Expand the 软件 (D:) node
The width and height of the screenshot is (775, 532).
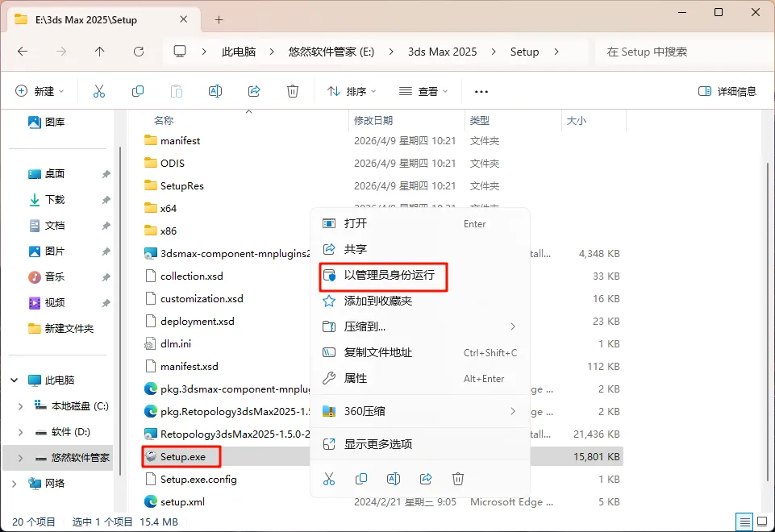tap(20, 432)
